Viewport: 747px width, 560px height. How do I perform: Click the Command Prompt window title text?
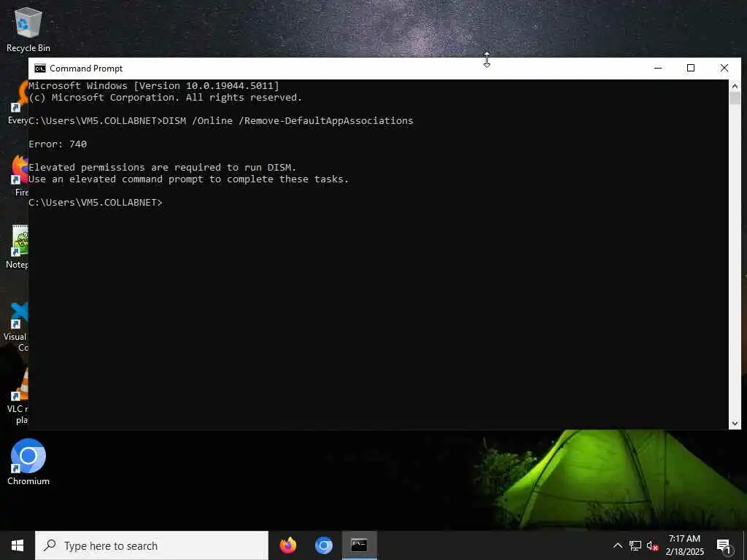coord(86,69)
